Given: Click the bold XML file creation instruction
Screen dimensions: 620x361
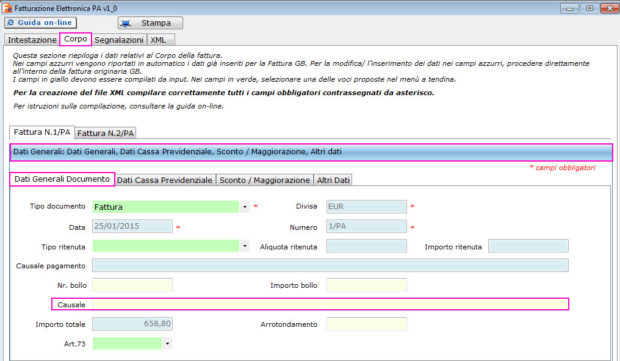Looking at the screenshot, I should [x=224, y=93].
